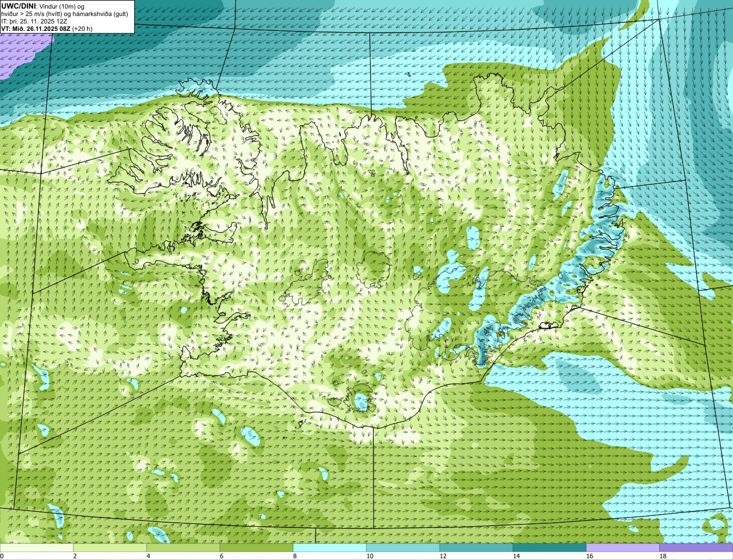Choose the 12–14 teal legend swatch

click(x=476, y=547)
